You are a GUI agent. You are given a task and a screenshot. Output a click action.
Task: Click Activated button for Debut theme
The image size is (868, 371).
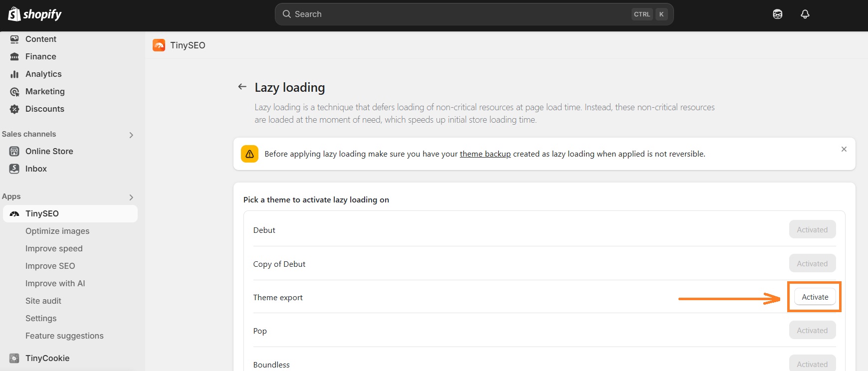pyautogui.click(x=812, y=229)
